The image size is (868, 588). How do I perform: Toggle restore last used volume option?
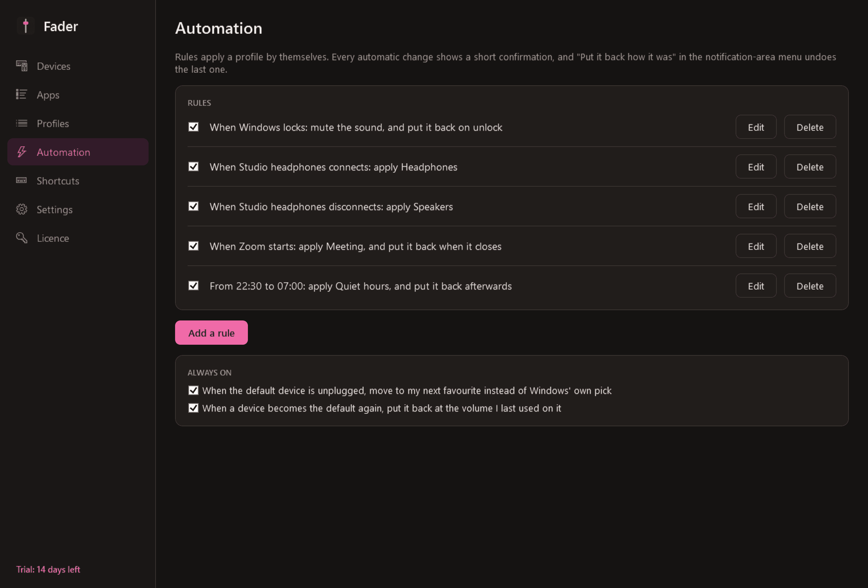[x=193, y=408]
